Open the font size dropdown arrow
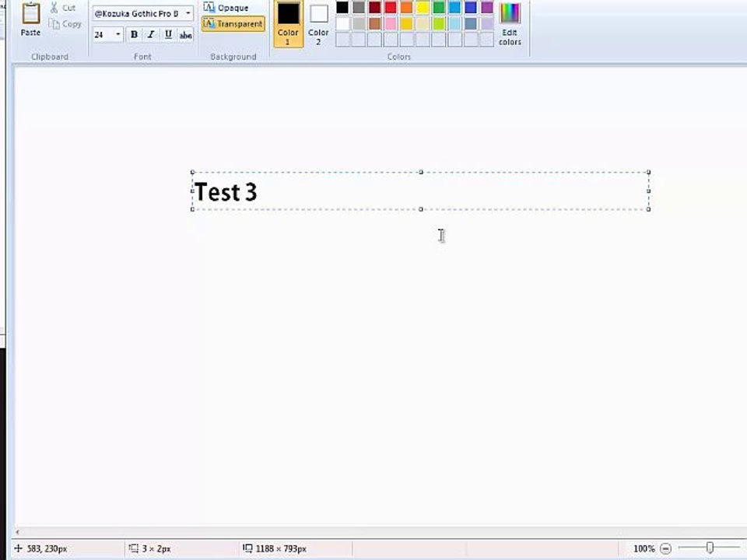Image resolution: width=747 pixels, height=560 pixels. click(x=117, y=34)
